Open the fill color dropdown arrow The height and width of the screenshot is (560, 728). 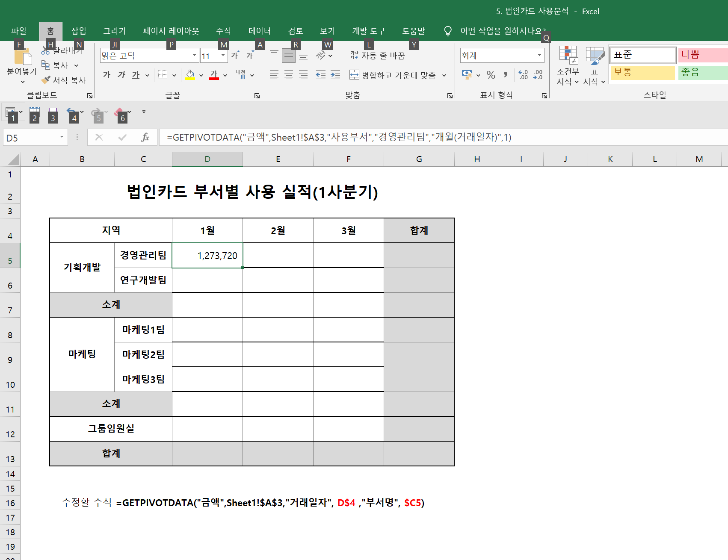201,75
